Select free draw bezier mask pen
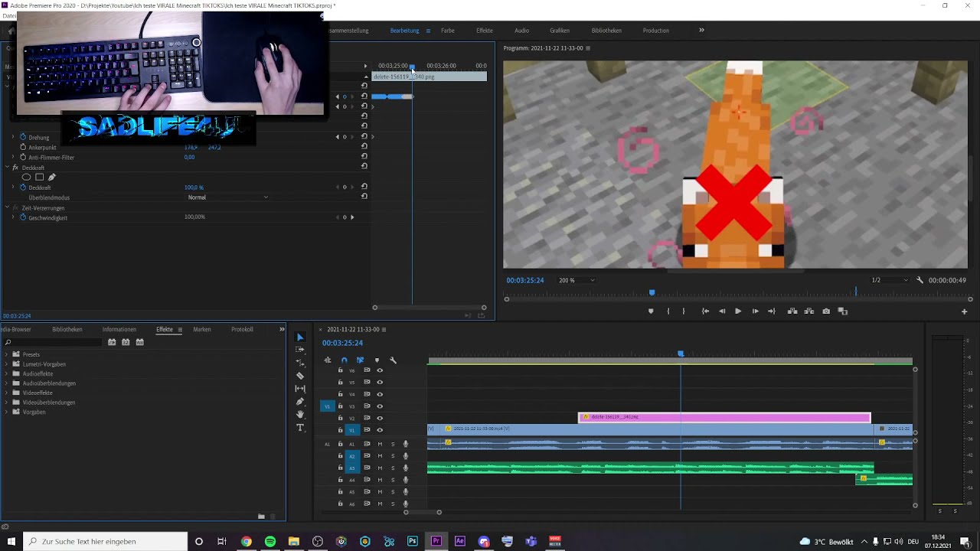This screenshot has height=551, width=980. pos(52,177)
